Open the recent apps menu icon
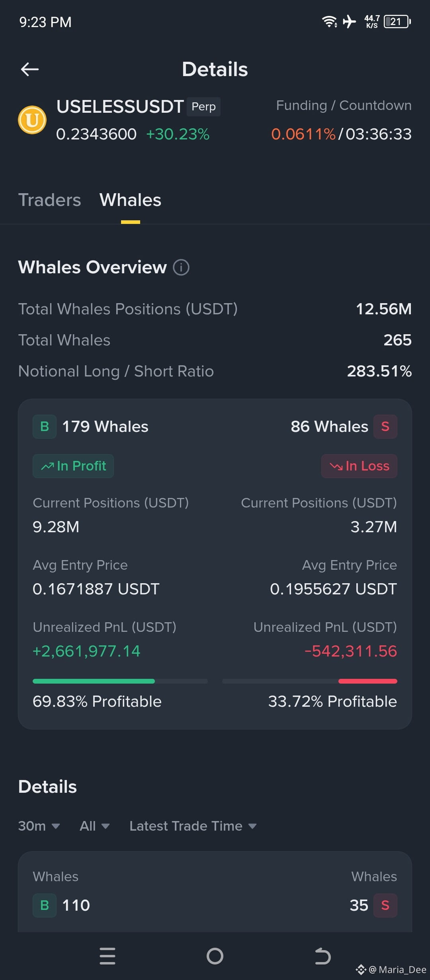 click(107, 956)
